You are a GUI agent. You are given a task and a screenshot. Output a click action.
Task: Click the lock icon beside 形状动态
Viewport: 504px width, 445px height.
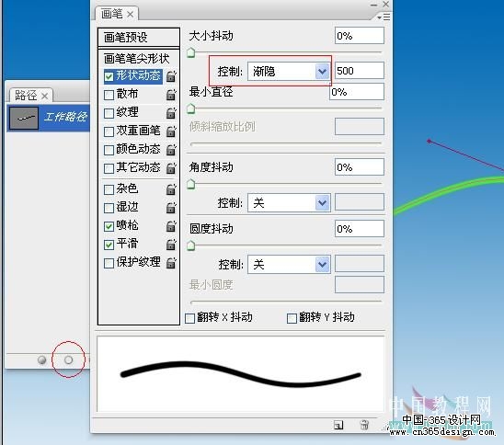(x=171, y=76)
